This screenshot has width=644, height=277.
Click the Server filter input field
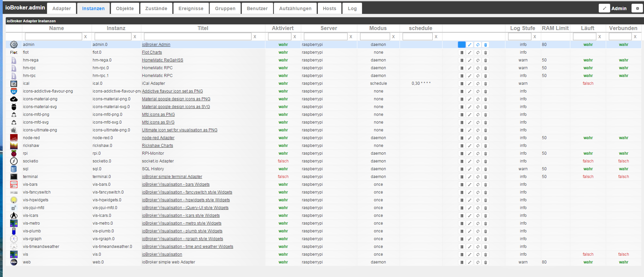coord(326,36)
